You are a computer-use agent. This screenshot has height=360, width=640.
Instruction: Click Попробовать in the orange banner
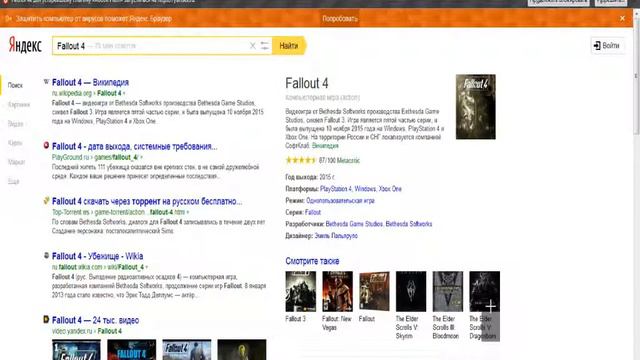340,19
